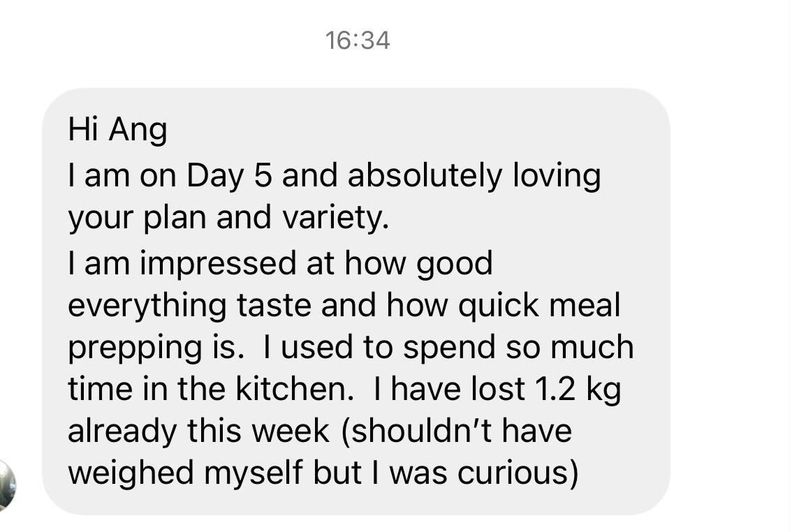Select the "Hi Ang" greeting line

pyautogui.click(x=117, y=131)
